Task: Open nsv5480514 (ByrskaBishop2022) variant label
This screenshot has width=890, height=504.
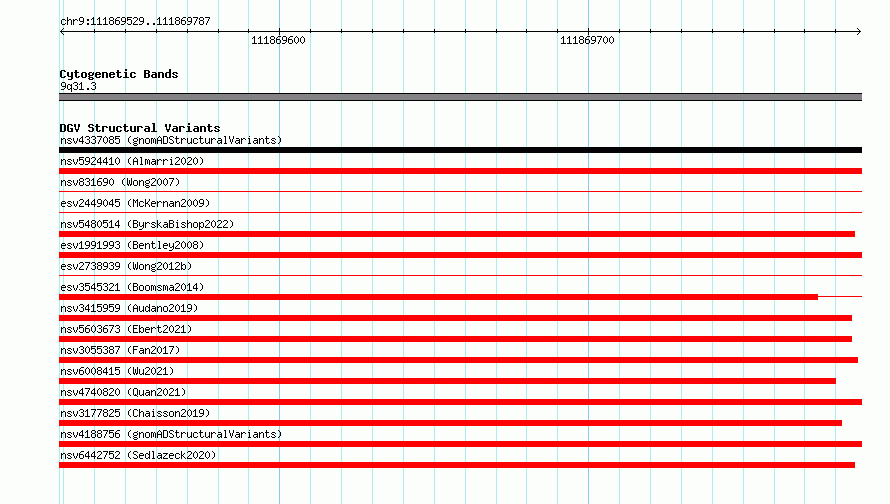Action: (x=147, y=224)
